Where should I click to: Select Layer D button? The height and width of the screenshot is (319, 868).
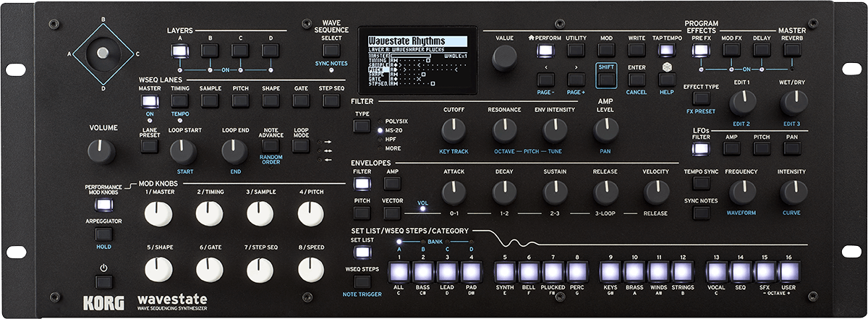coord(271,50)
